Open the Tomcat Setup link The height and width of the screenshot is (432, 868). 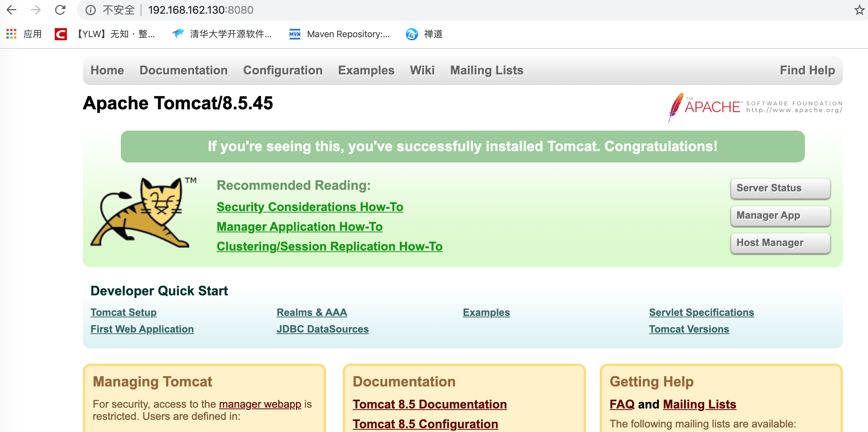(x=124, y=312)
